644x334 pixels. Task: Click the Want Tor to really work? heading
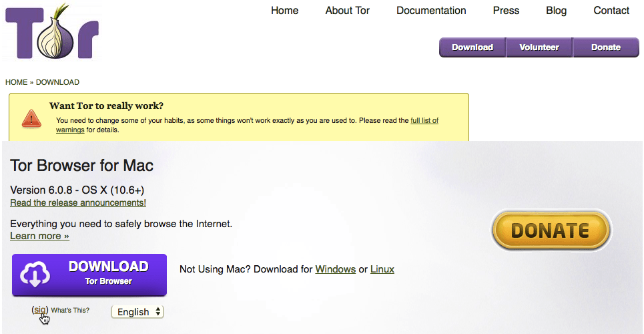[x=106, y=106]
